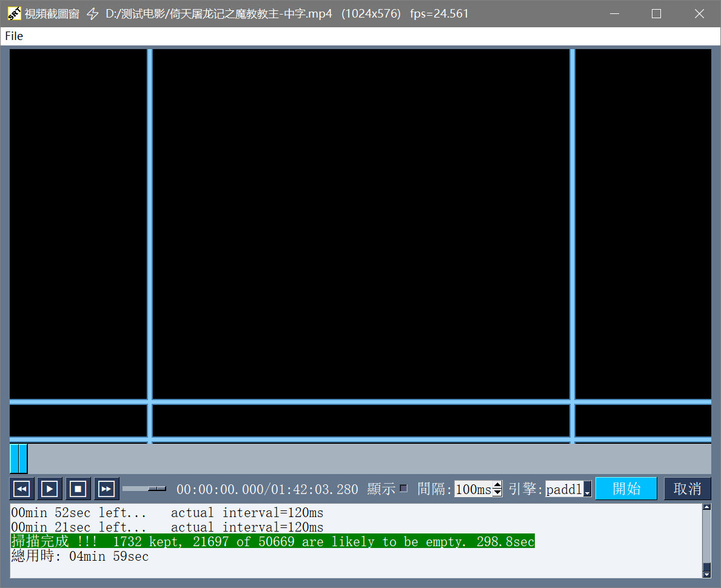Minimize the 視頻截圖窗 window
This screenshot has width=721, height=588.
click(614, 14)
